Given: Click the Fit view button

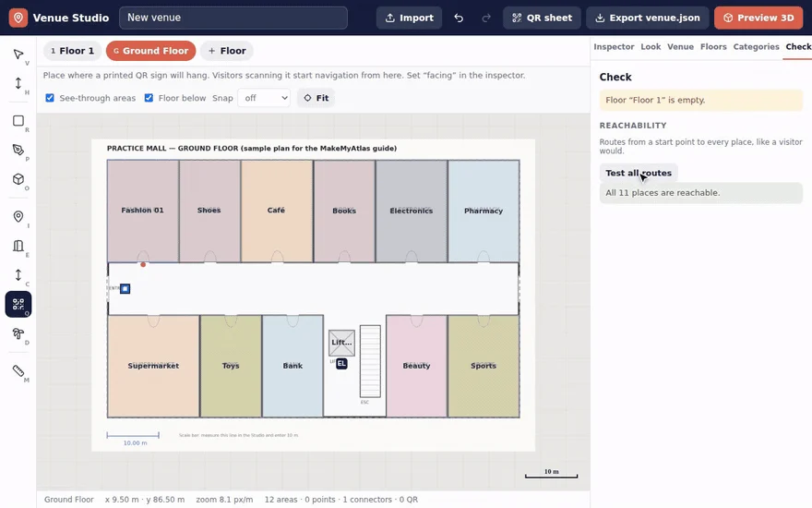Looking at the screenshot, I should click(x=316, y=98).
